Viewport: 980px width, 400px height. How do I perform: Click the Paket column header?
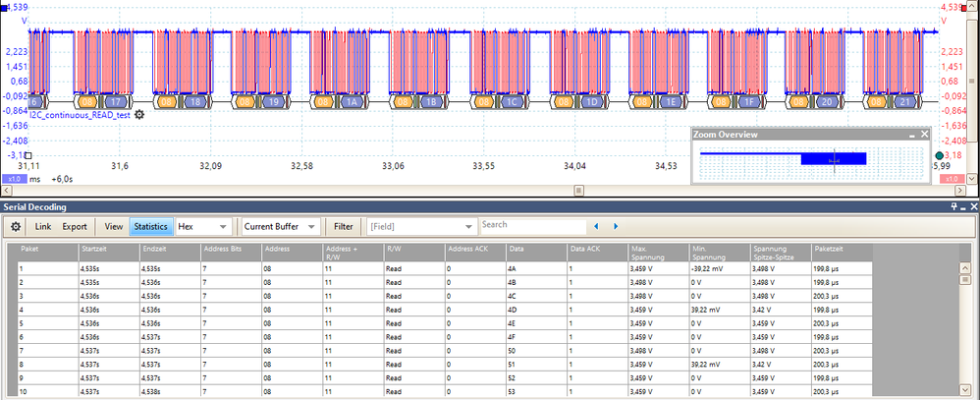pyautogui.click(x=48, y=253)
